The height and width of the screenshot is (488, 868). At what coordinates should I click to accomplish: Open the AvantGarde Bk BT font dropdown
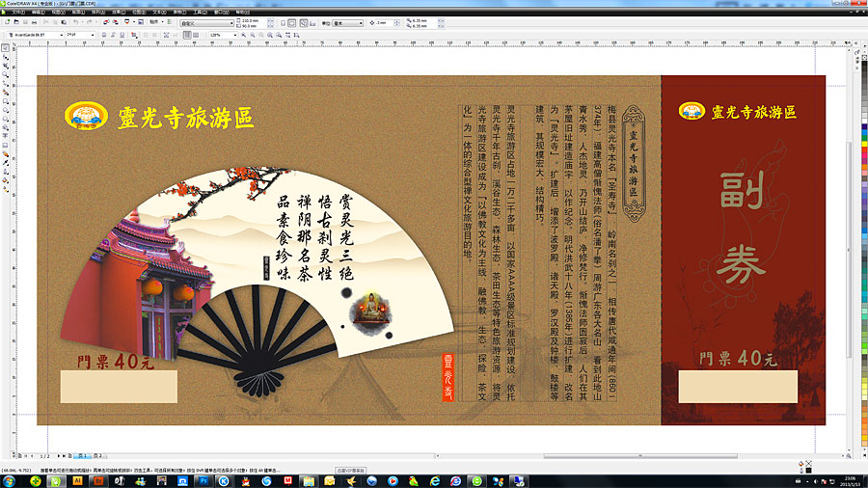(x=61, y=34)
